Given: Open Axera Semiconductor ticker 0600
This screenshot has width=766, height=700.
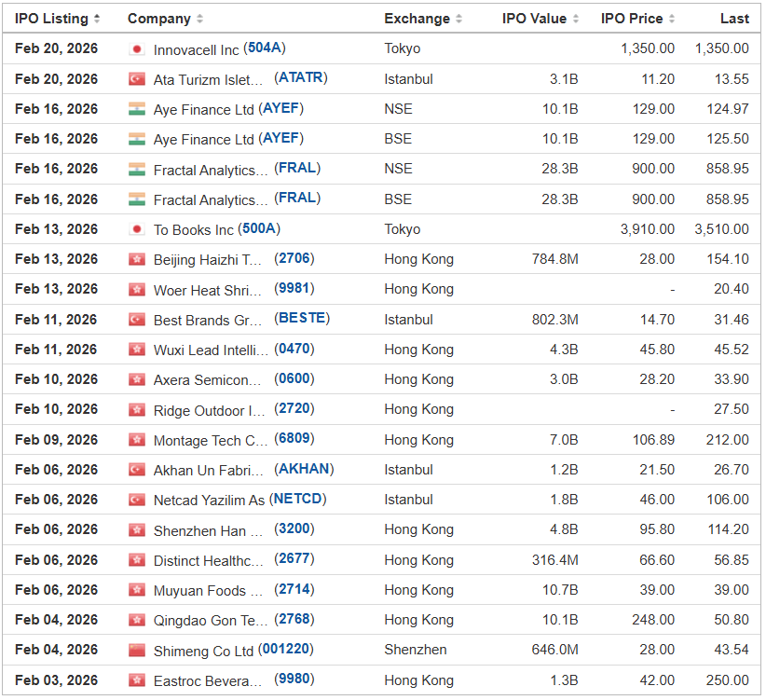Looking at the screenshot, I should [x=294, y=378].
